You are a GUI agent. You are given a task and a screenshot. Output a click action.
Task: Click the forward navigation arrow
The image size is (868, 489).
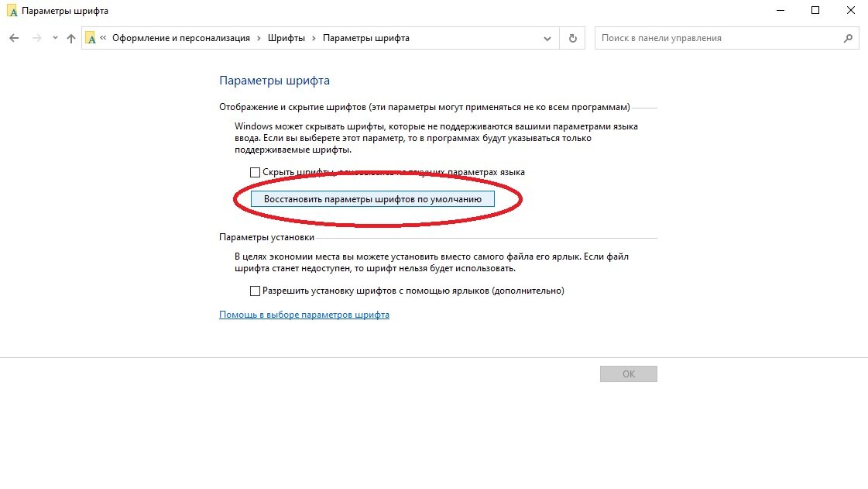[37, 38]
